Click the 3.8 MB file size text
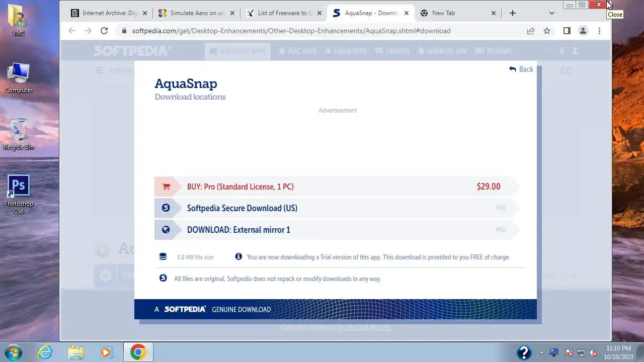The width and height of the screenshot is (644, 362). pos(195,257)
